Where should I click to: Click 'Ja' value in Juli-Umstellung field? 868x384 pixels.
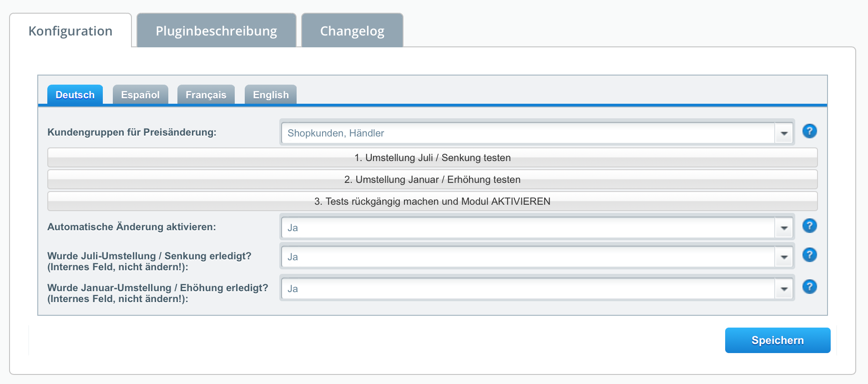tap(528, 257)
